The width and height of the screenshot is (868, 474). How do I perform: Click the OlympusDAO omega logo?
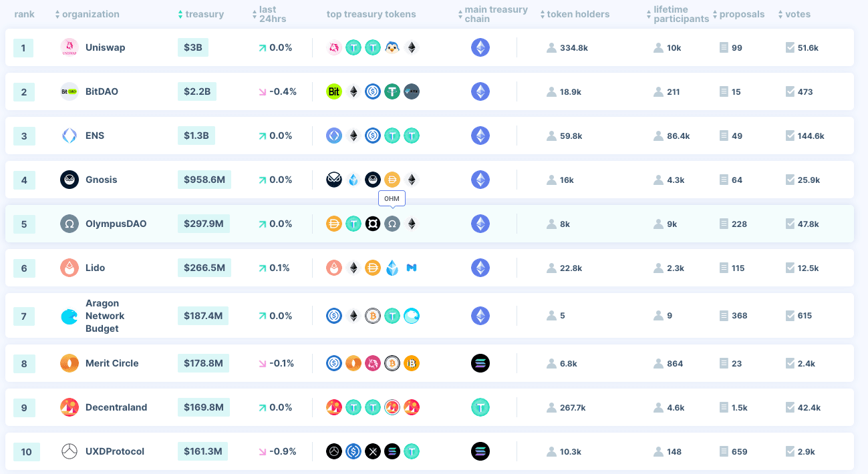(69, 224)
